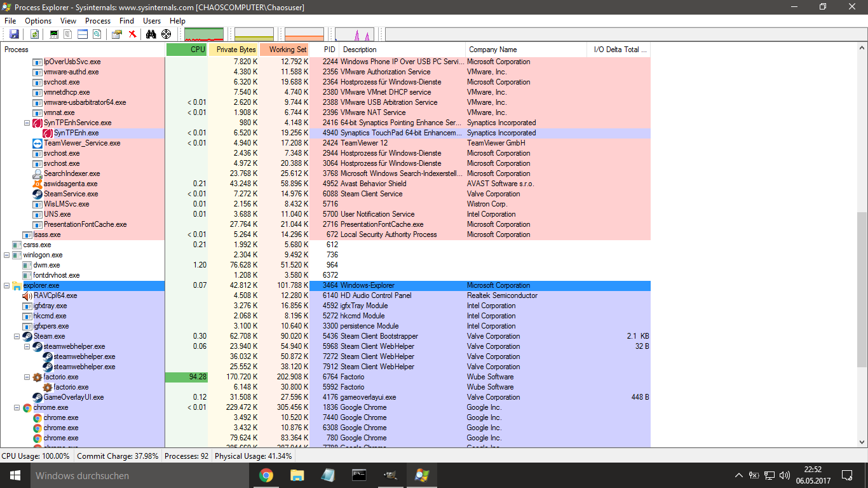Viewport: 868px width, 488px height.
Task: Click the green CPU usage mini graph
Action: point(204,34)
